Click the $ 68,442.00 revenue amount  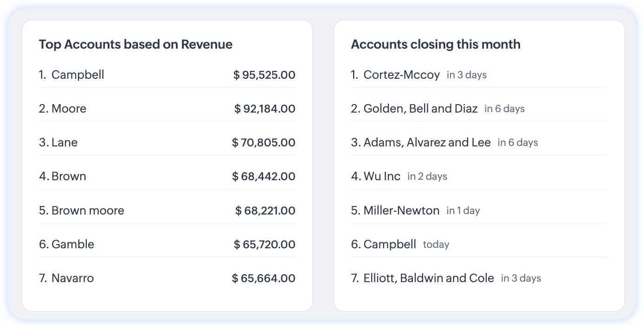(x=264, y=177)
